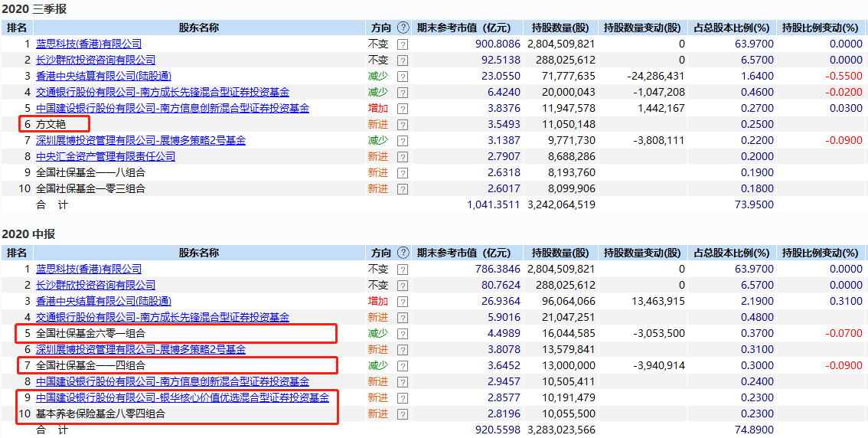Screen dimensions: 868x438
Task: Select 基本养老保险基金八零四组合 shareholder name
Action: [100, 413]
